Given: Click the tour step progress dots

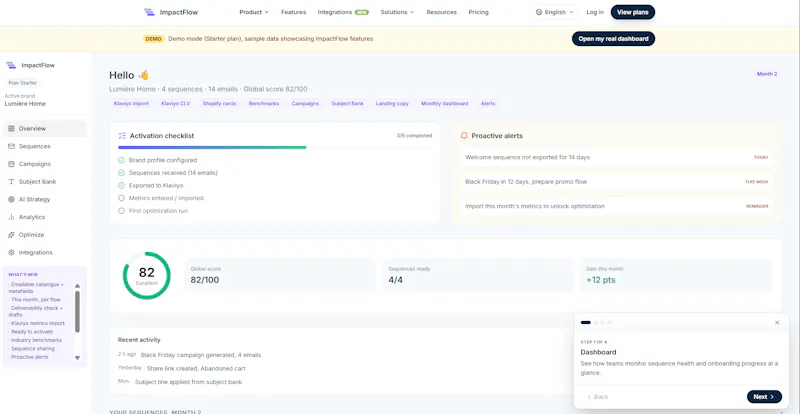Looking at the screenshot, I should tap(595, 323).
